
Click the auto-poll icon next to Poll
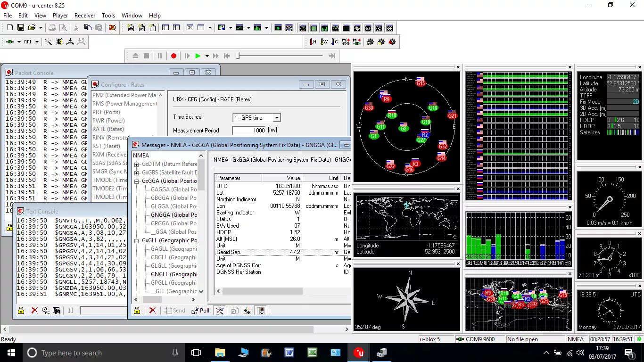point(219,311)
